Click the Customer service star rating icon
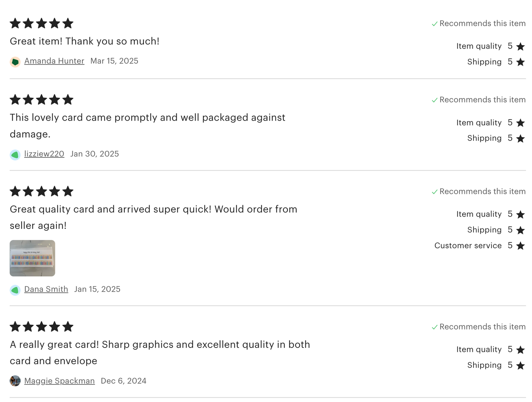Screen dimensions: 532x402 [x=520, y=246]
